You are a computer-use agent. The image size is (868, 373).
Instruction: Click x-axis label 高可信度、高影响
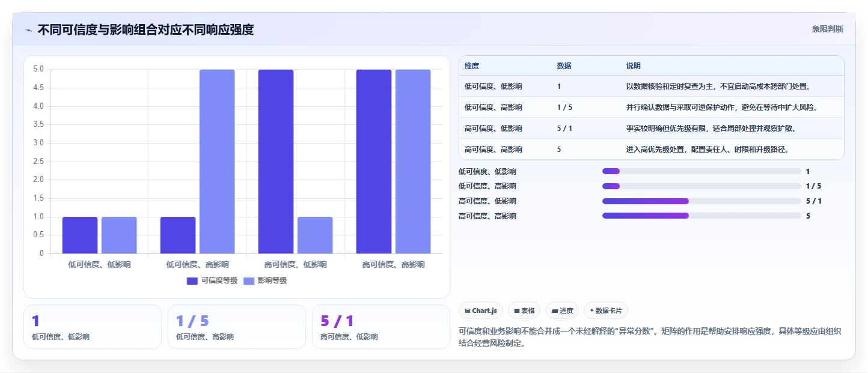click(x=393, y=265)
